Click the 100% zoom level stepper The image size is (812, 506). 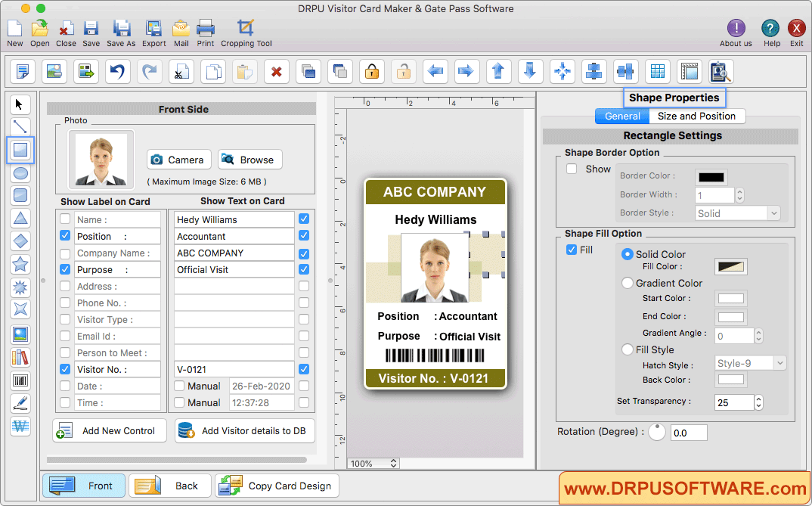[394, 464]
